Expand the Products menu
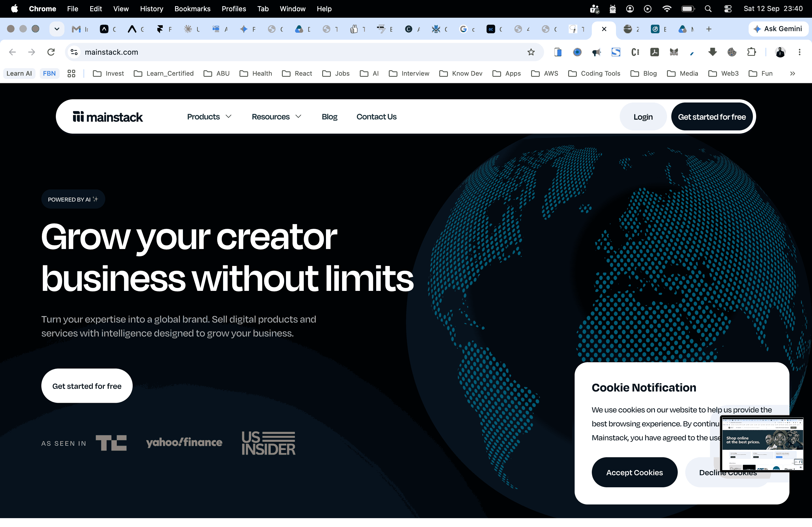Viewport: 812px width, 527px height. click(209, 116)
